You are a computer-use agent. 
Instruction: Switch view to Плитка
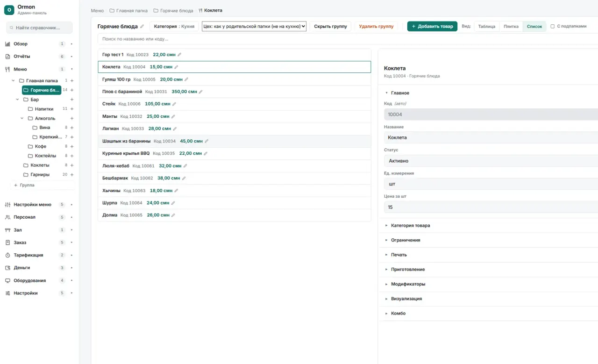click(511, 27)
